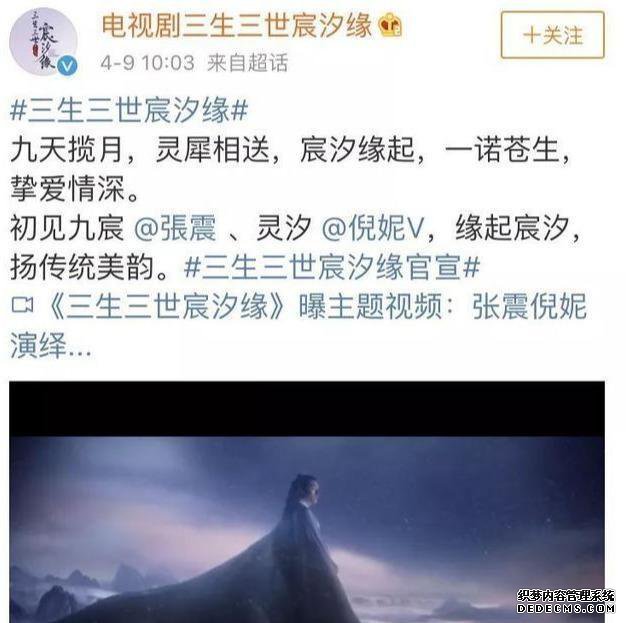Open the mention @倪妮V
626x623 pixels.
pos(372,228)
